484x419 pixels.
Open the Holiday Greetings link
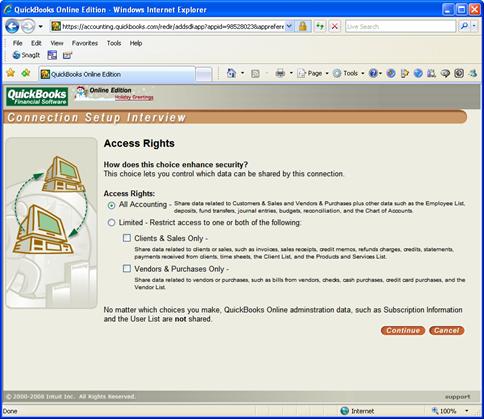click(x=134, y=97)
